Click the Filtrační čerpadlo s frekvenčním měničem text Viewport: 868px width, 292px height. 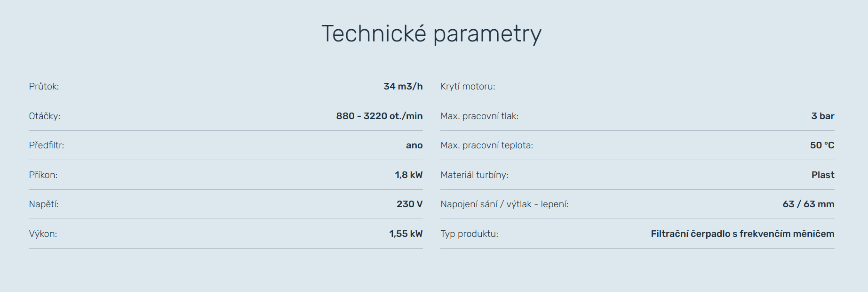tap(742, 234)
